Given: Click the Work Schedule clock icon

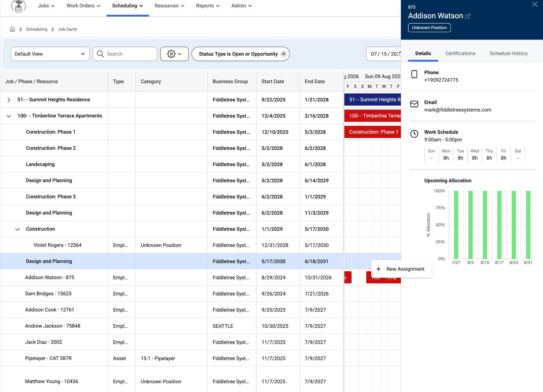Looking at the screenshot, I should pos(414,134).
